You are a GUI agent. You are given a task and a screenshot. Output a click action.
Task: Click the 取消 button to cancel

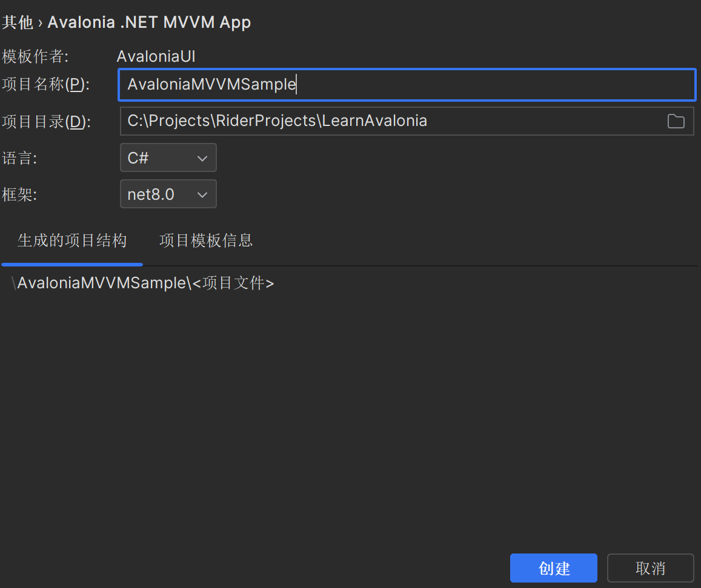point(650,568)
